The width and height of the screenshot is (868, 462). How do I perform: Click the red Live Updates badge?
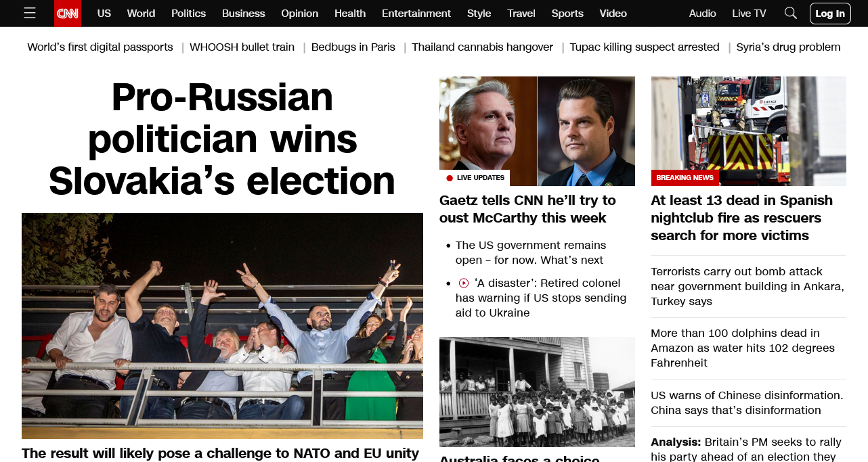475,178
